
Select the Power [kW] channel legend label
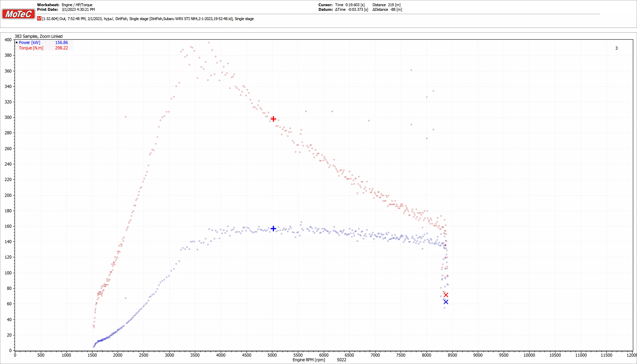tap(29, 42)
